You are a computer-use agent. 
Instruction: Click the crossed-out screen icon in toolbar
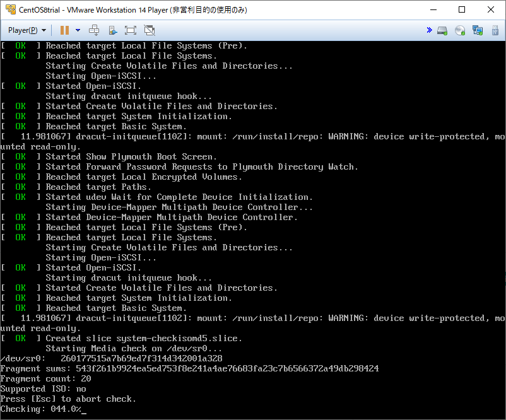pos(150,30)
